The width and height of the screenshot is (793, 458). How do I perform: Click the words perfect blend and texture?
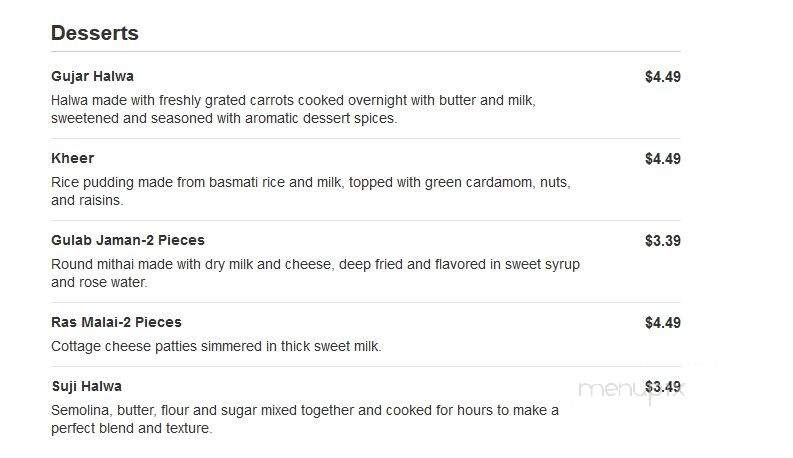tap(131, 428)
